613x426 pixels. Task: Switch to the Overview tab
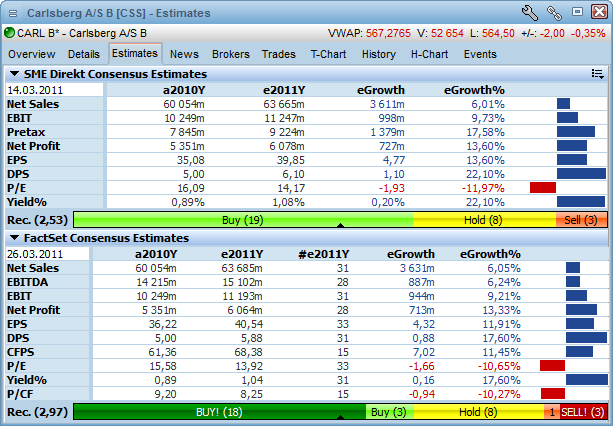tap(32, 54)
